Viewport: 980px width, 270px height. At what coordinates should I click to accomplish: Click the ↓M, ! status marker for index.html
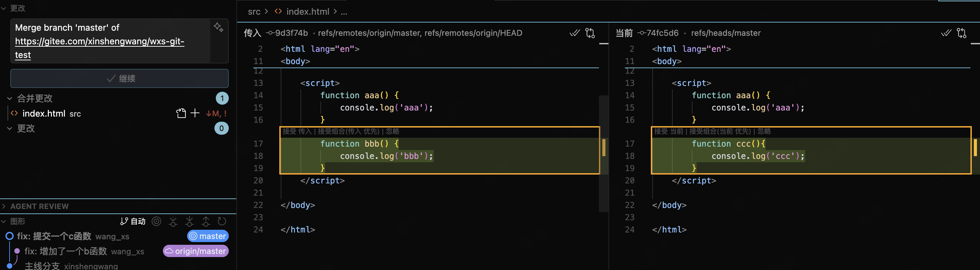216,114
